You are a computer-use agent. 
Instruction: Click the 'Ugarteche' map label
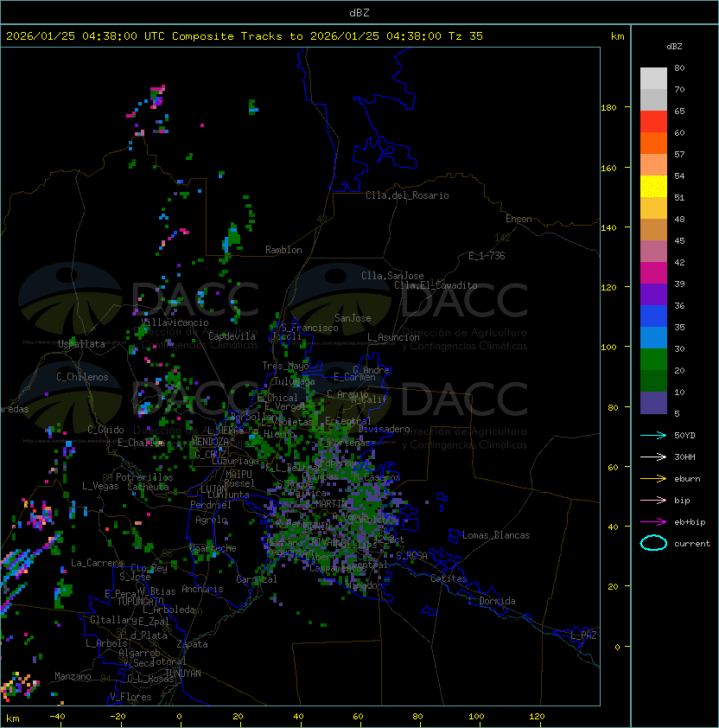(x=213, y=548)
